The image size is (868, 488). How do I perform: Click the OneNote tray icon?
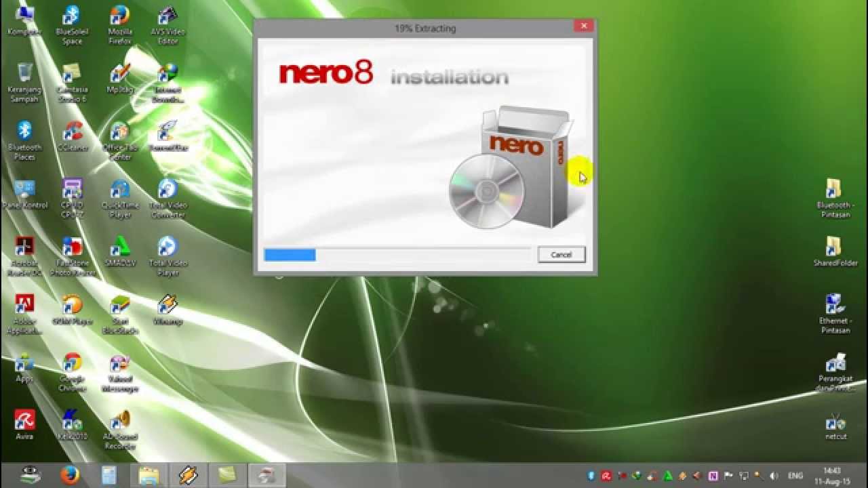click(x=713, y=476)
